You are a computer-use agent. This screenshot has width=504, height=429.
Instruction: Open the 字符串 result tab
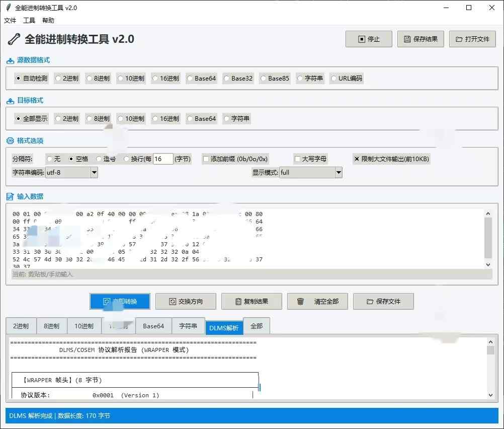coord(188,326)
